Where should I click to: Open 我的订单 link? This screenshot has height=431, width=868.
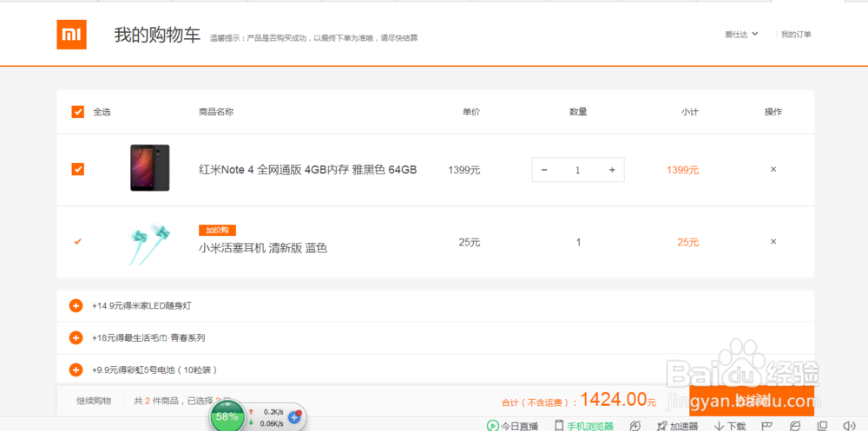coord(796,35)
